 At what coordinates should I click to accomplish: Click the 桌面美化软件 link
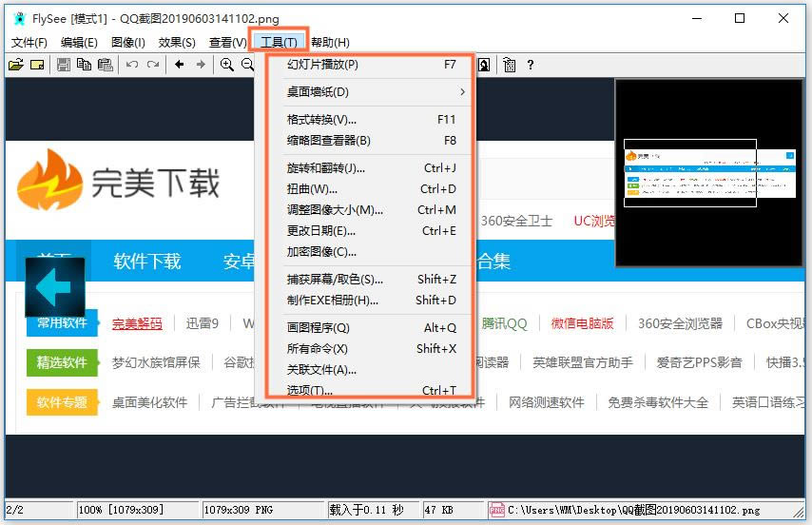tap(149, 402)
